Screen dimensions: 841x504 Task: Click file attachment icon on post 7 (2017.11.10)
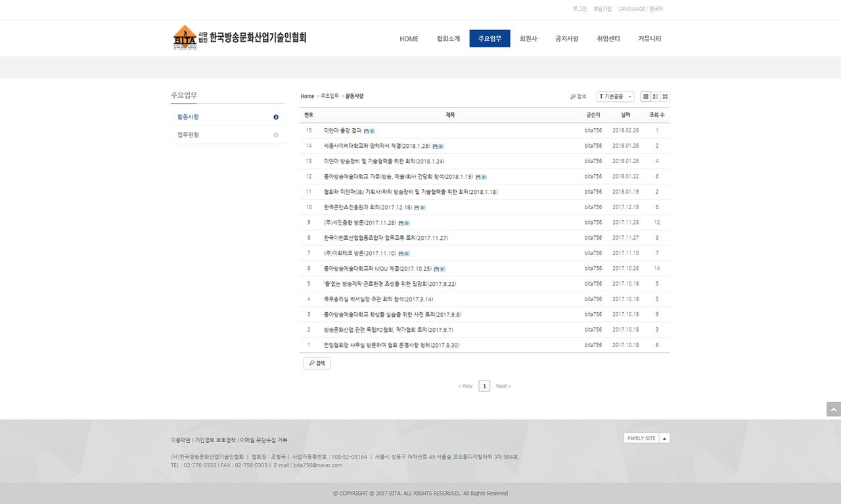[401, 254]
